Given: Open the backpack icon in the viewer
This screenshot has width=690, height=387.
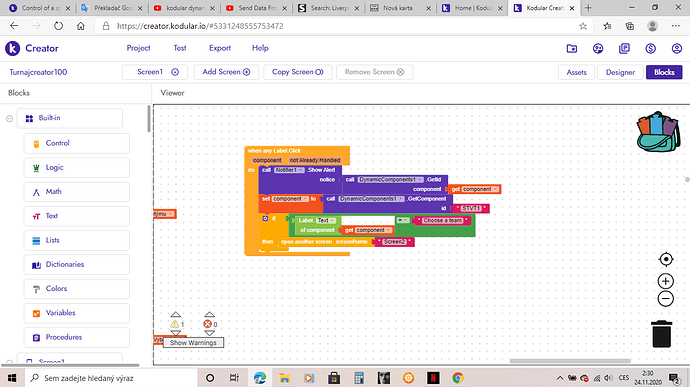Looking at the screenshot, I should coord(658,132).
